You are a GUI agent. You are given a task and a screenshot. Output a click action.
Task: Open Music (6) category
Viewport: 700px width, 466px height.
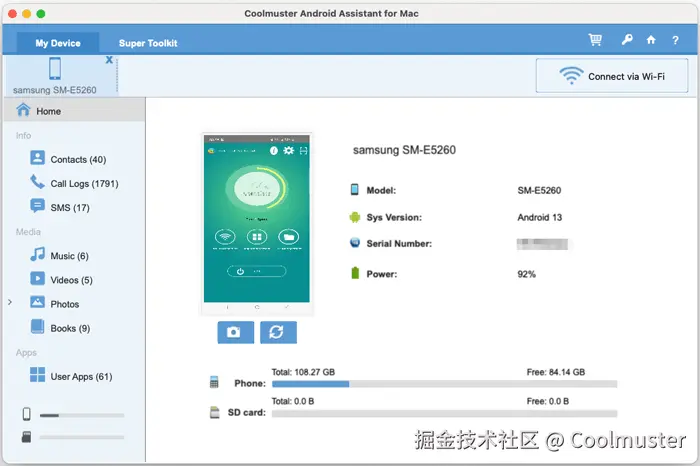[70, 256]
